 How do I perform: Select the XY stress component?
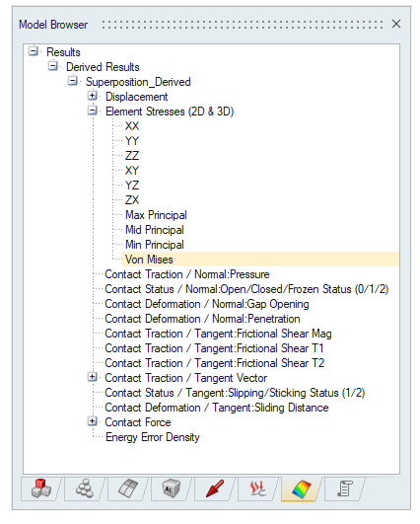click(x=132, y=171)
